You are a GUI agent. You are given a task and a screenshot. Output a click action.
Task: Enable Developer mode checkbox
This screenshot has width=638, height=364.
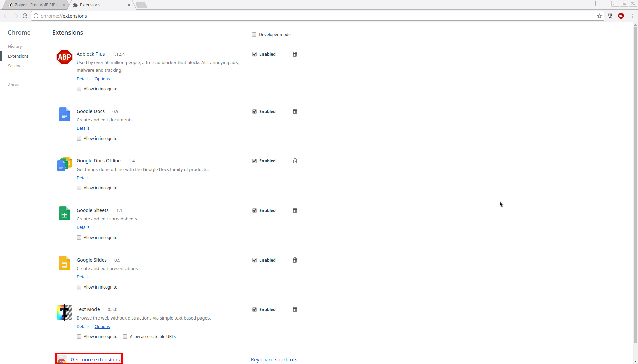pyautogui.click(x=254, y=35)
